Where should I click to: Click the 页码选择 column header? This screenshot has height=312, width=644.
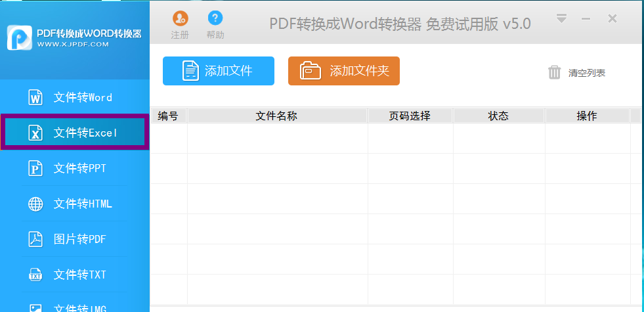[x=410, y=116]
